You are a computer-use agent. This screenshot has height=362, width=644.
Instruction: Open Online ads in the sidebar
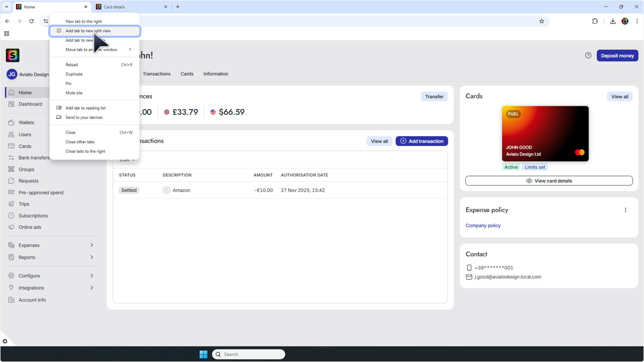[30, 227]
